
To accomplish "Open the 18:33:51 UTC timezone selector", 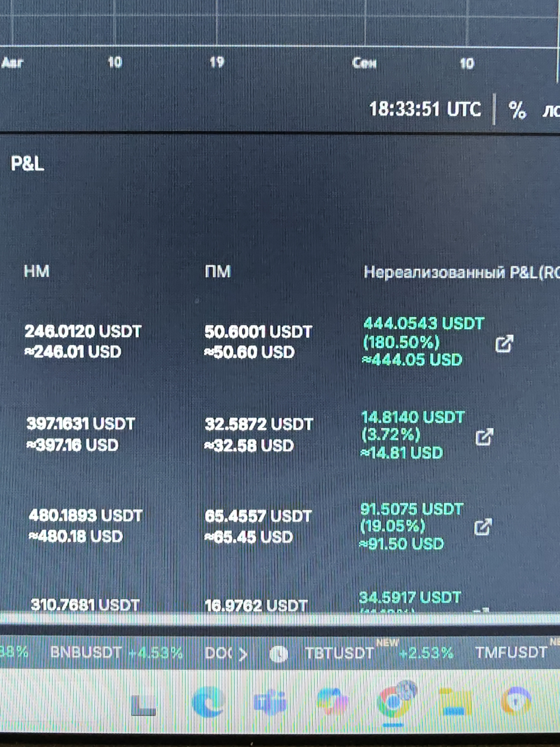I will (425, 109).
